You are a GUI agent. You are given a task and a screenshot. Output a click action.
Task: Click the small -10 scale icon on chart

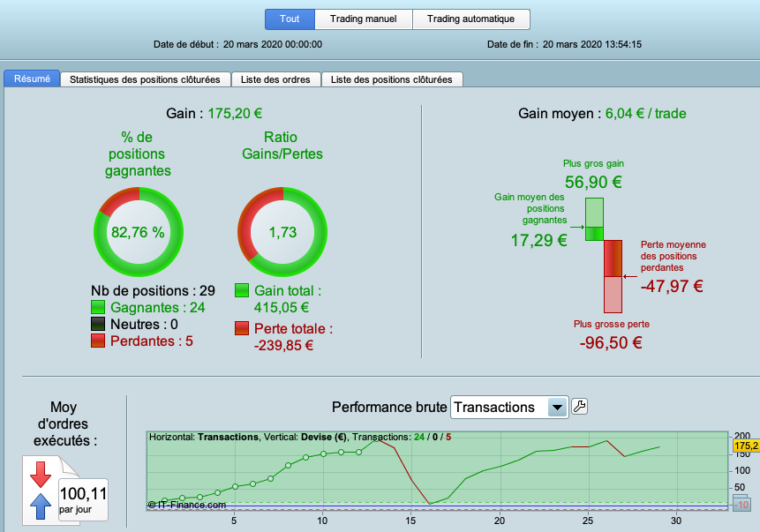coord(741,504)
